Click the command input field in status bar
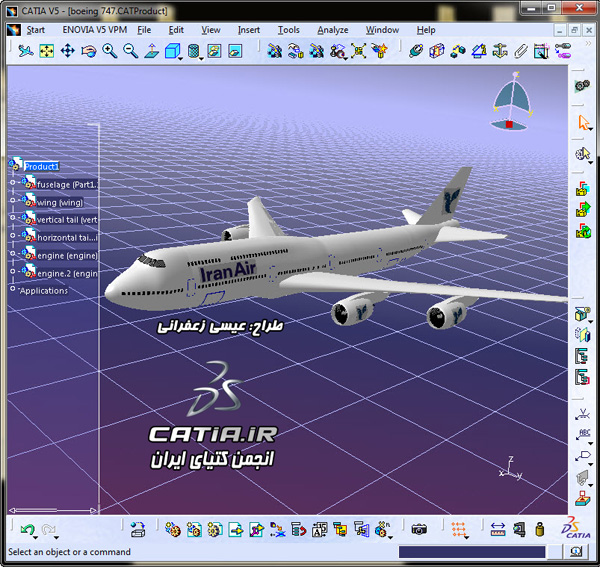Viewport: 600px width, 567px height. pos(472,552)
